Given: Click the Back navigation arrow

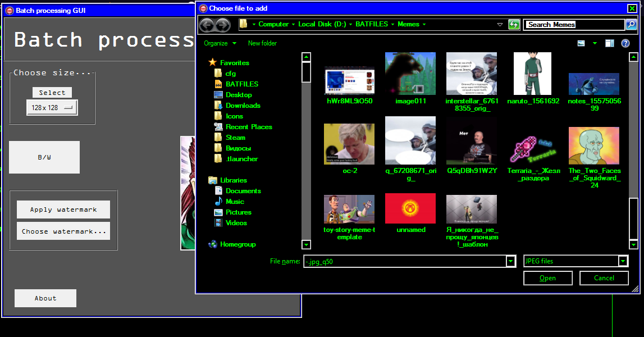Looking at the screenshot, I should click(207, 25).
